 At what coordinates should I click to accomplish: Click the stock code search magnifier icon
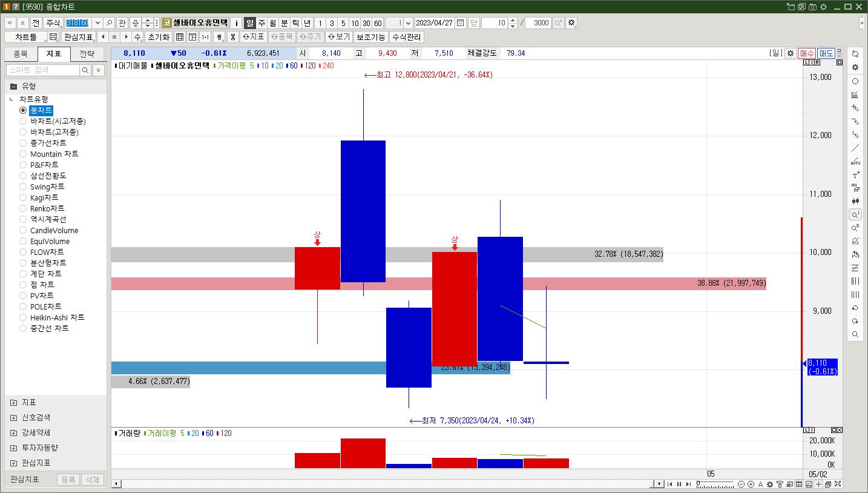click(110, 23)
